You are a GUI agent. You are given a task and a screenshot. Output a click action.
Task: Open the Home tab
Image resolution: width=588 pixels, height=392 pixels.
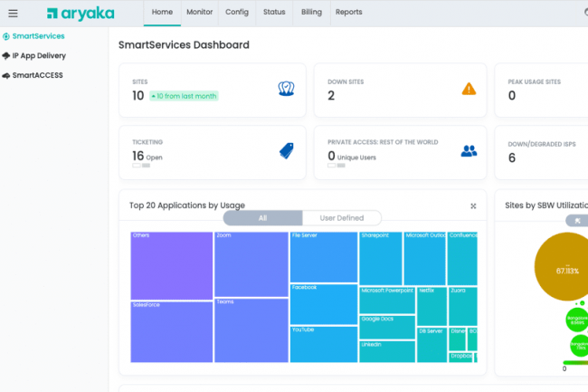162,13
